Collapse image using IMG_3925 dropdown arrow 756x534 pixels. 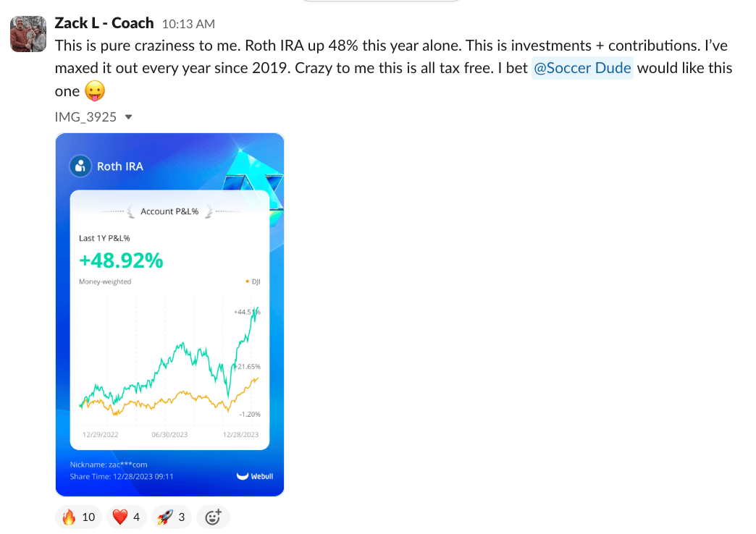point(129,116)
